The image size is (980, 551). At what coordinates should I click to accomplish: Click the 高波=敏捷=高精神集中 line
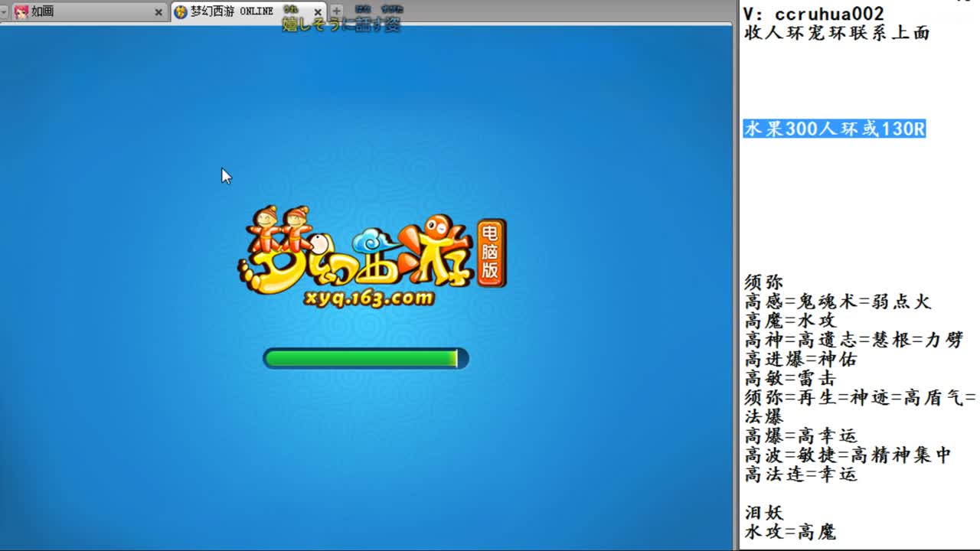coord(848,455)
